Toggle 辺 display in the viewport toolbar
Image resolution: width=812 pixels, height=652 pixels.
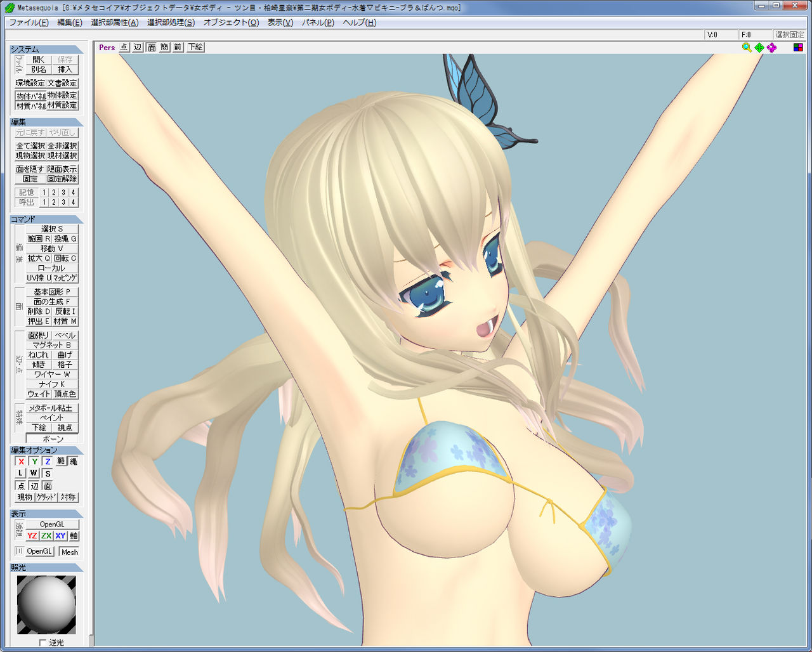pos(138,48)
